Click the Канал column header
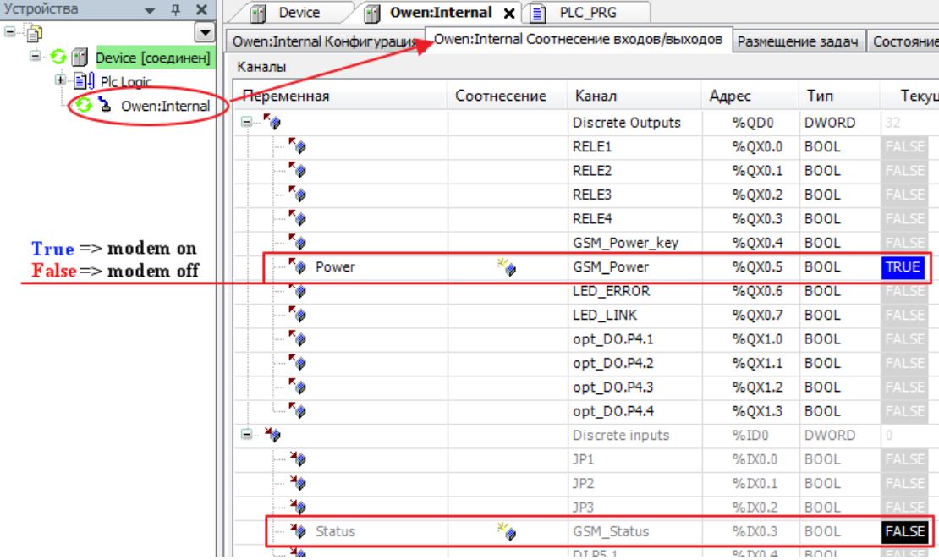This screenshot has height=560, width=939. point(596,96)
